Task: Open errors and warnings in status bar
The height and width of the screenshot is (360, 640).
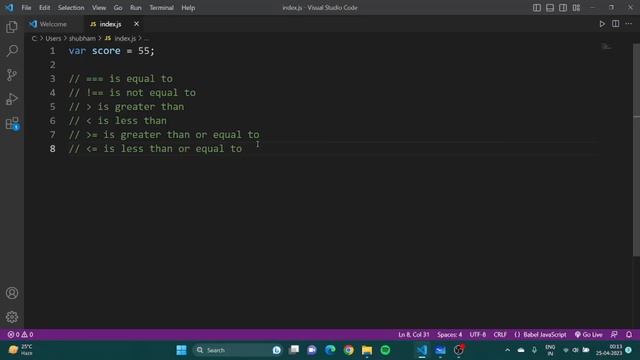Action: click(x=20, y=335)
